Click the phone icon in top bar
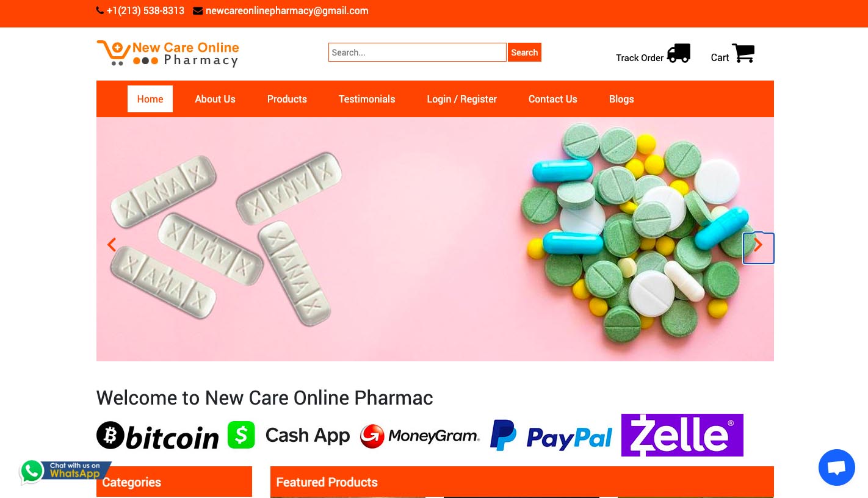The width and height of the screenshot is (868, 498). 100,10
